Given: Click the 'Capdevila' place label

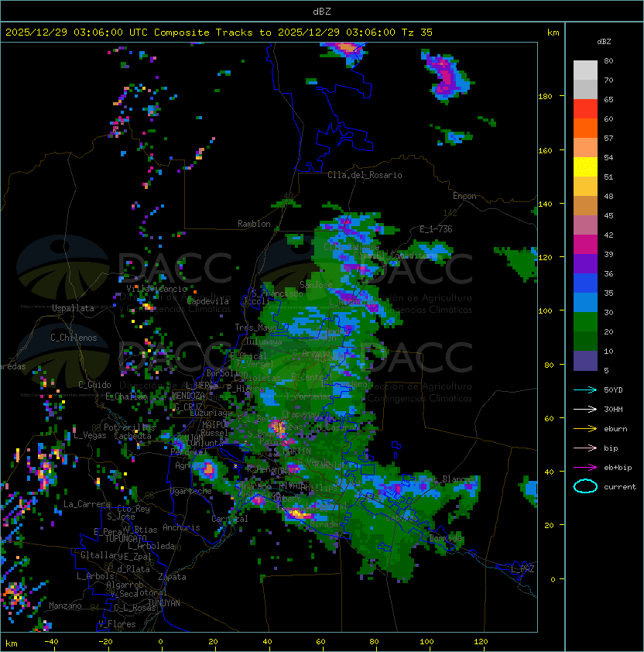Looking at the screenshot, I should point(208,301).
